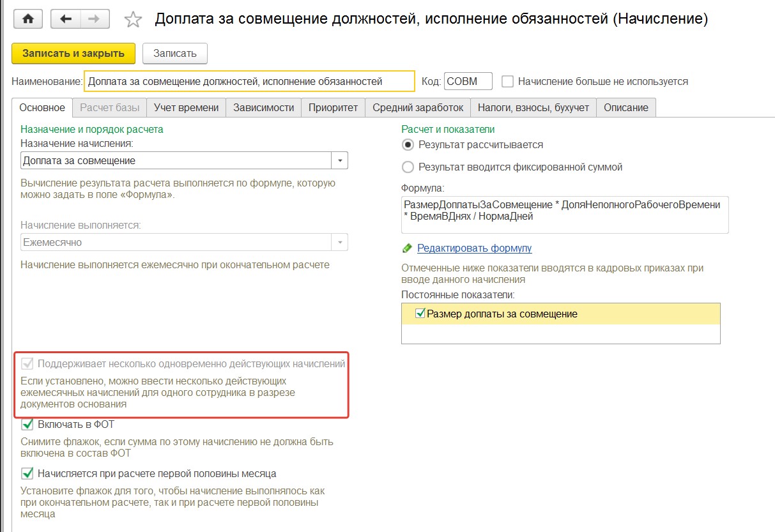Toggle Начисление больше не используется checkbox
This screenshot has width=775, height=532.
(x=507, y=82)
